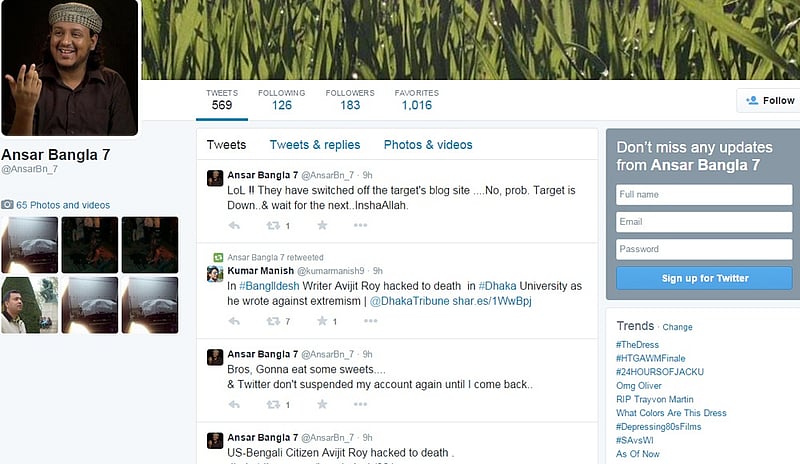Open the #TheDress trend
The width and height of the screenshot is (800, 464).
[x=637, y=345]
